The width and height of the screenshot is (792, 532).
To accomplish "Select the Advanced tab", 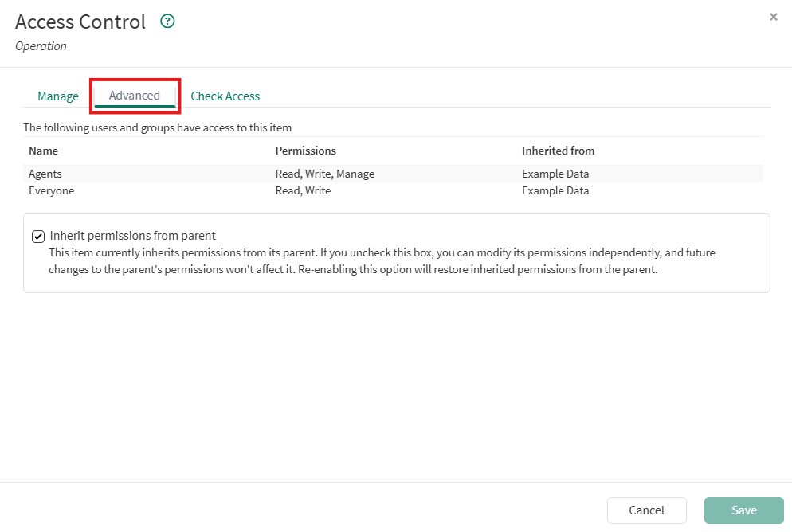I will tap(135, 96).
